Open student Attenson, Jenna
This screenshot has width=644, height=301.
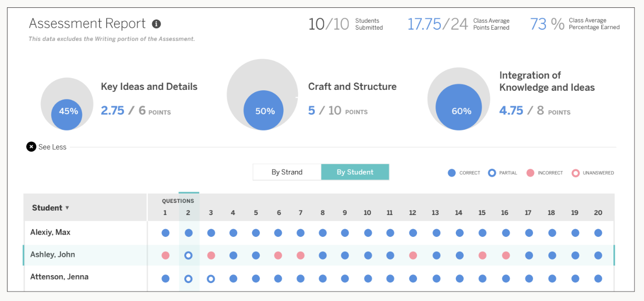tap(59, 277)
